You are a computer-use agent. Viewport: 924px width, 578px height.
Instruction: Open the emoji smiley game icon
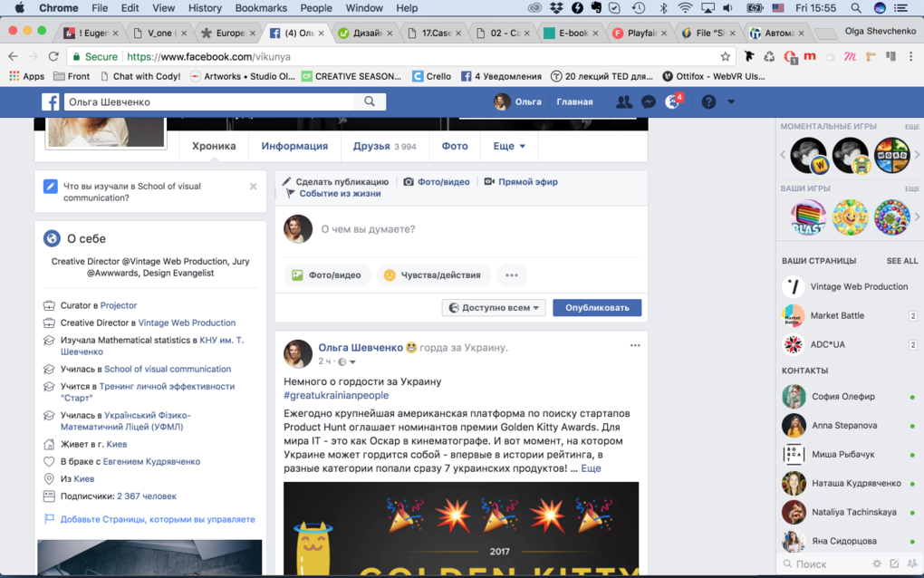(850, 217)
